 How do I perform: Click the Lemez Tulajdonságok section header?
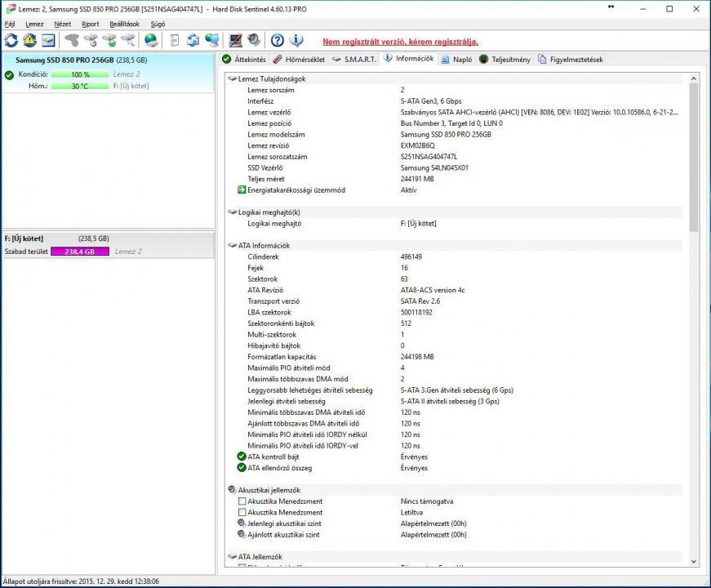point(455,78)
